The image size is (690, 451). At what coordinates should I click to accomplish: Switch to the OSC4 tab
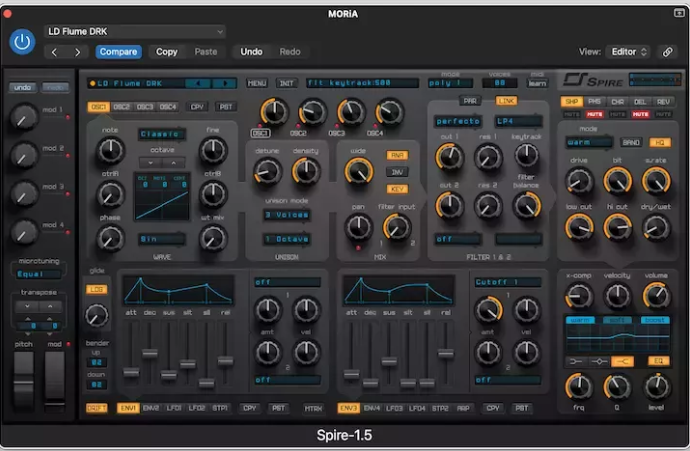(x=168, y=106)
